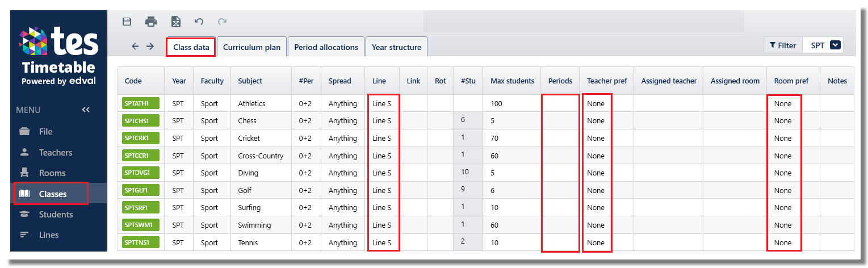
Task: Click the export spreadsheet file icon
Action: pyautogui.click(x=176, y=22)
